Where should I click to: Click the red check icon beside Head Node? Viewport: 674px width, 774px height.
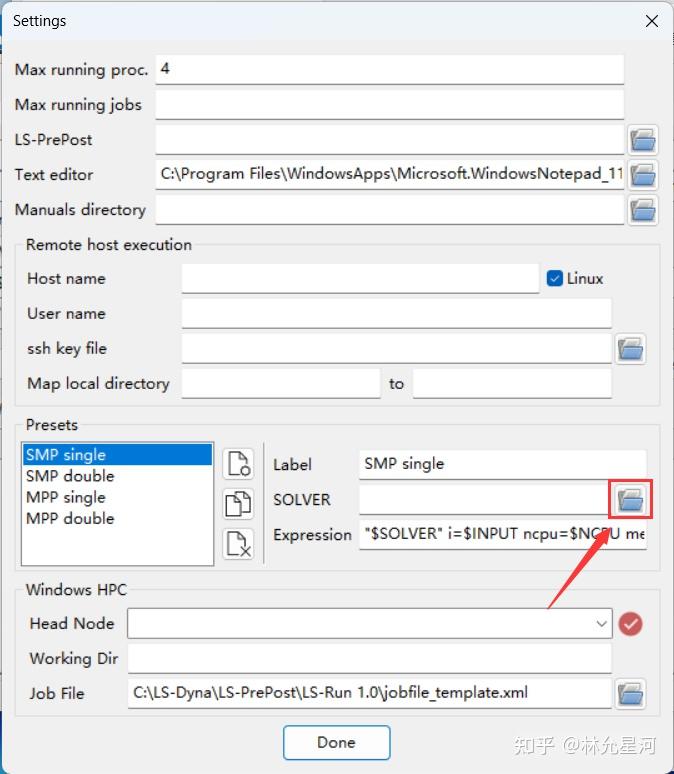(631, 624)
